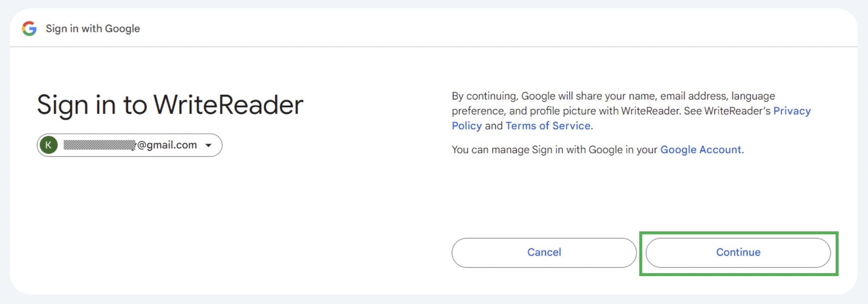Click the word "Policy" starting the third line
The image size is (868, 304).
467,126
